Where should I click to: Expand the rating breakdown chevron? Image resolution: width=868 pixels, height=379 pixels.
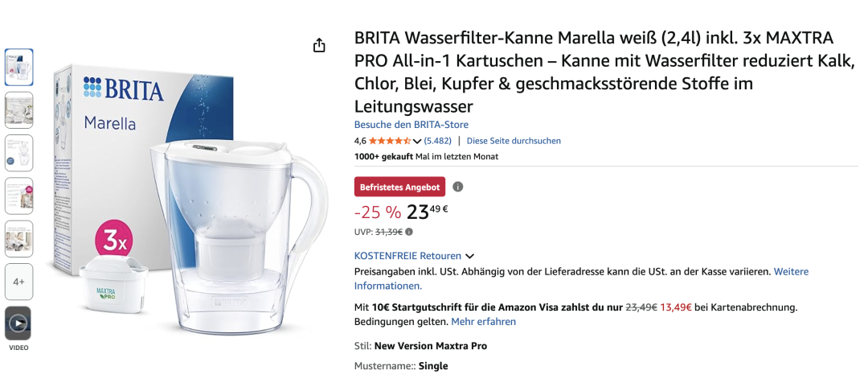(417, 142)
